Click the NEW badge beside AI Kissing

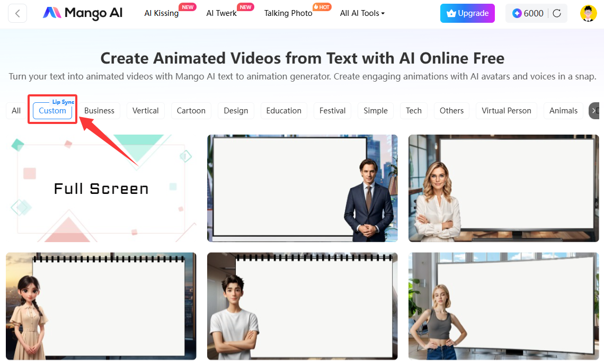(188, 6)
